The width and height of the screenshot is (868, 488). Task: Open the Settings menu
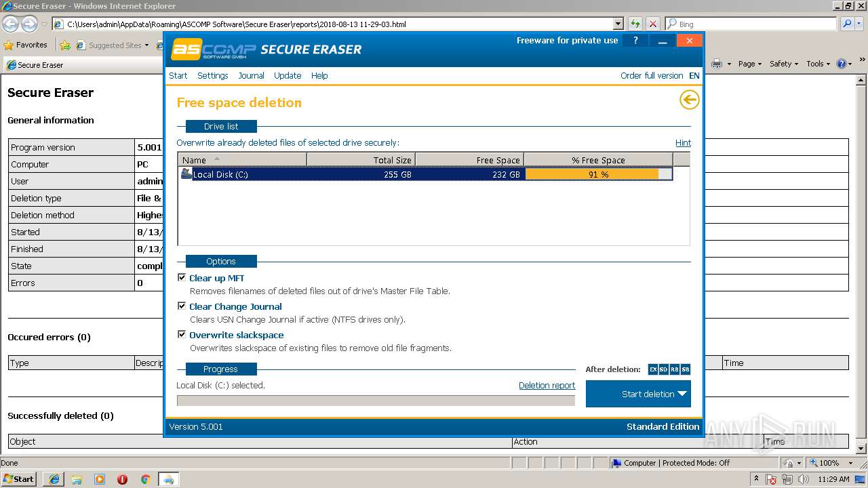[213, 75]
